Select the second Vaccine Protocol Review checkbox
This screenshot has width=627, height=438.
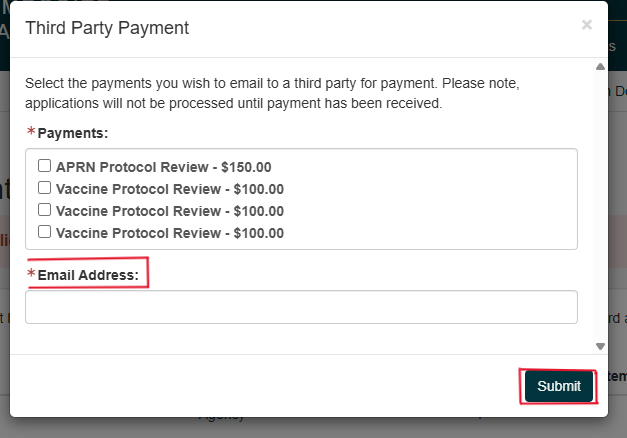coord(44,210)
